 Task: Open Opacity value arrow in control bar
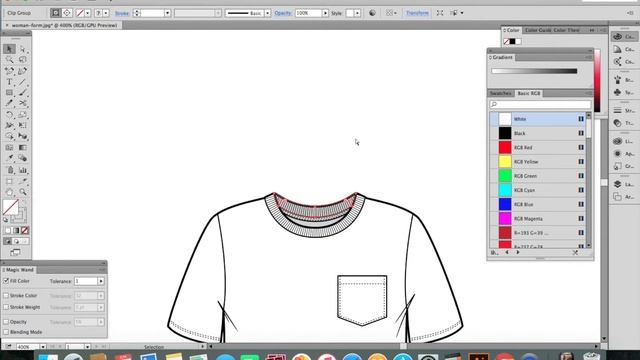pyautogui.click(x=325, y=13)
